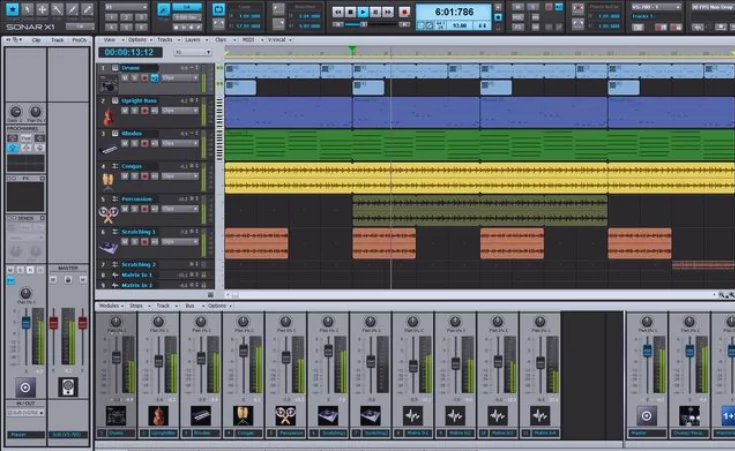Select the Draw pencil tool

point(72,9)
